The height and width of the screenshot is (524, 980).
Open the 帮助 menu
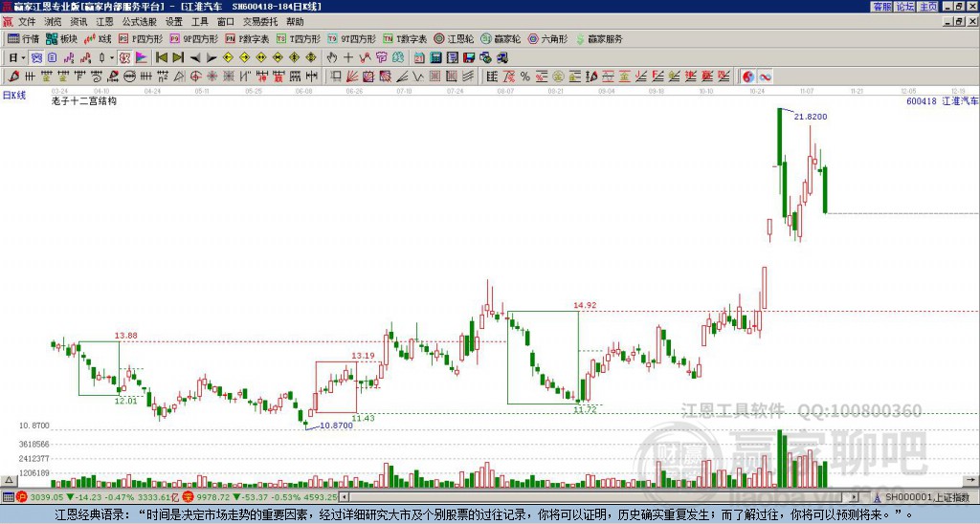(x=295, y=22)
